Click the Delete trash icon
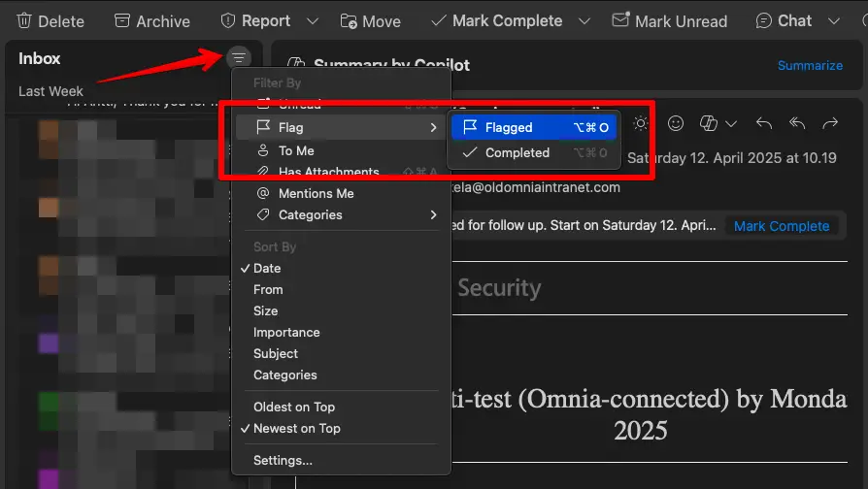This screenshot has height=489, width=868. tap(24, 20)
